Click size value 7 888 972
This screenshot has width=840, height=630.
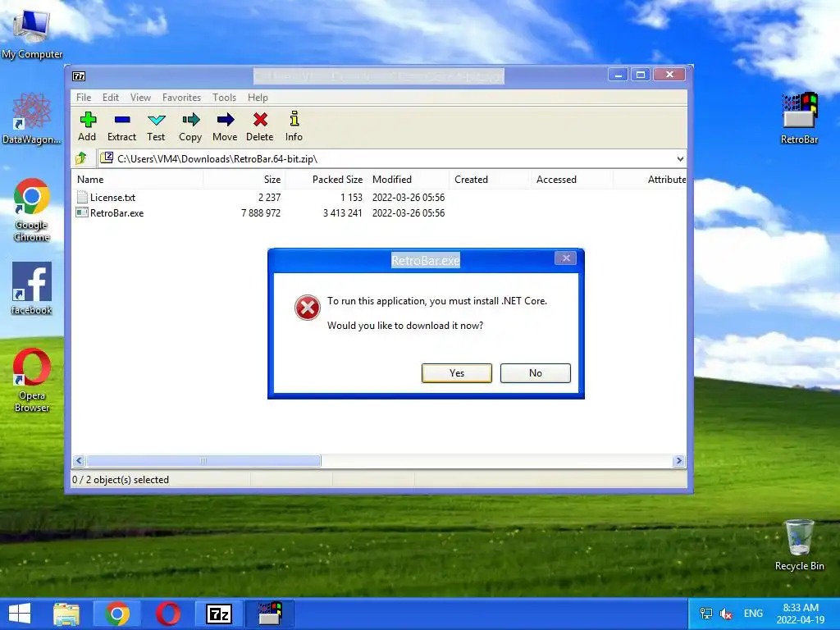point(261,212)
